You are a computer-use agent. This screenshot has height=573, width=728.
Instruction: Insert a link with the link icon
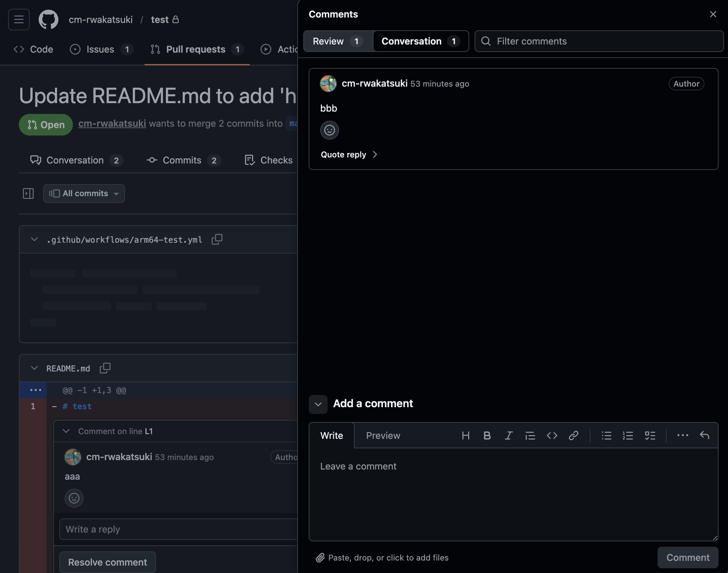pyautogui.click(x=573, y=435)
